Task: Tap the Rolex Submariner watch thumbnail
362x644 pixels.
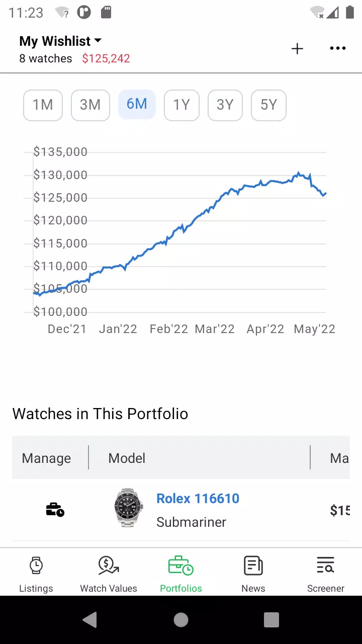Action: 129,508
